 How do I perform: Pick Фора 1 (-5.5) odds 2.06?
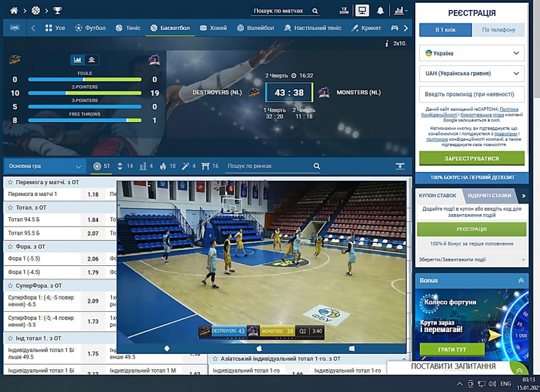coord(93,259)
